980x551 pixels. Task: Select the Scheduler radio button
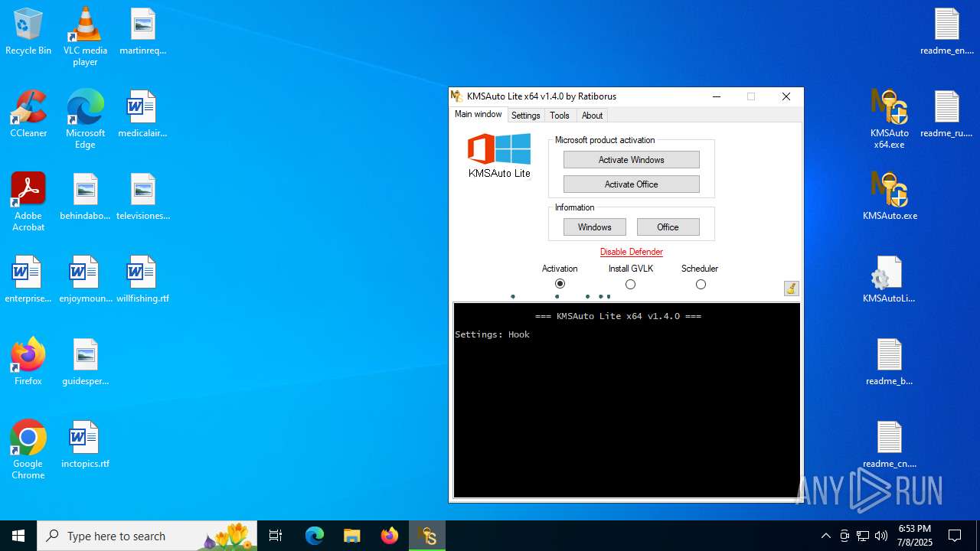[x=701, y=284]
